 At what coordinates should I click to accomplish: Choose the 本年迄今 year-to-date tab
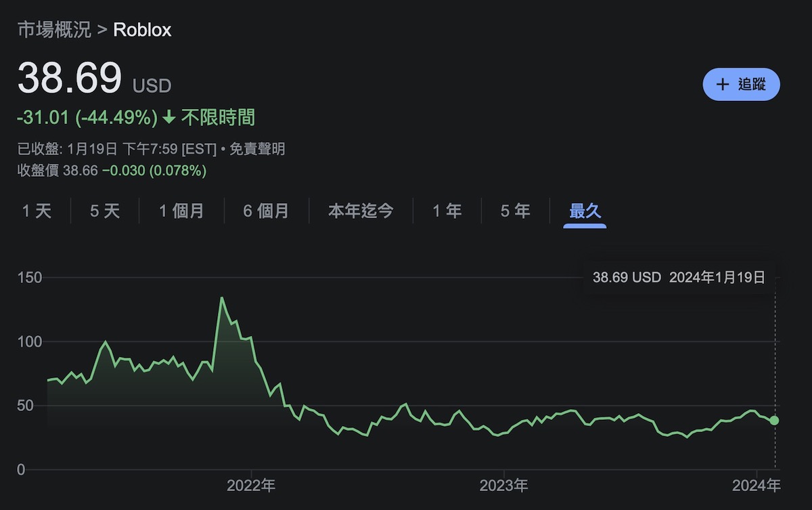click(x=361, y=211)
